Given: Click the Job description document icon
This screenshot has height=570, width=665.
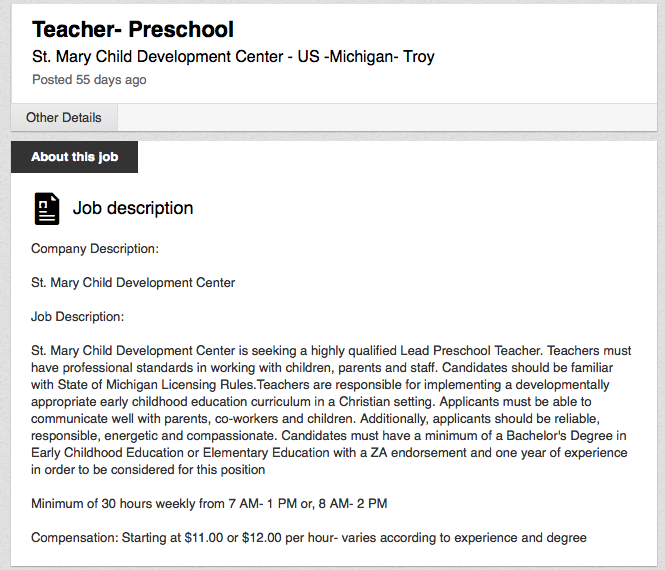Looking at the screenshot, I should 46,208.
